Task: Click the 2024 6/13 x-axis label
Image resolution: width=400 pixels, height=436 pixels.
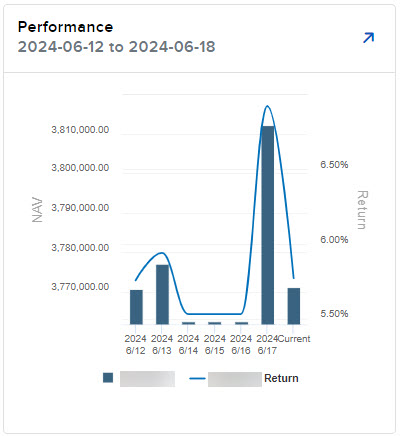Action: click(x=162, y=344)
